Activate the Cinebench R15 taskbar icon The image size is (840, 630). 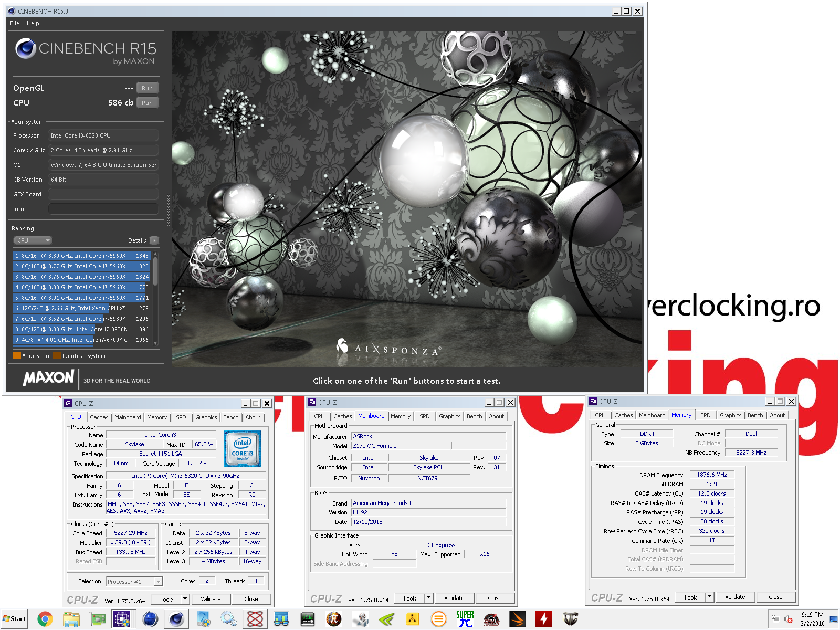[176, 619]
